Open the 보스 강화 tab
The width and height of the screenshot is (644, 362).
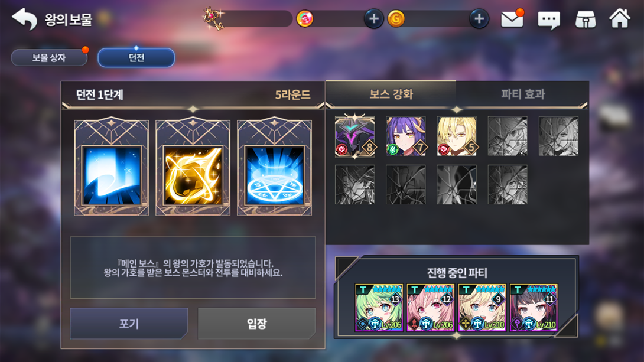click(x=391, y=94)
